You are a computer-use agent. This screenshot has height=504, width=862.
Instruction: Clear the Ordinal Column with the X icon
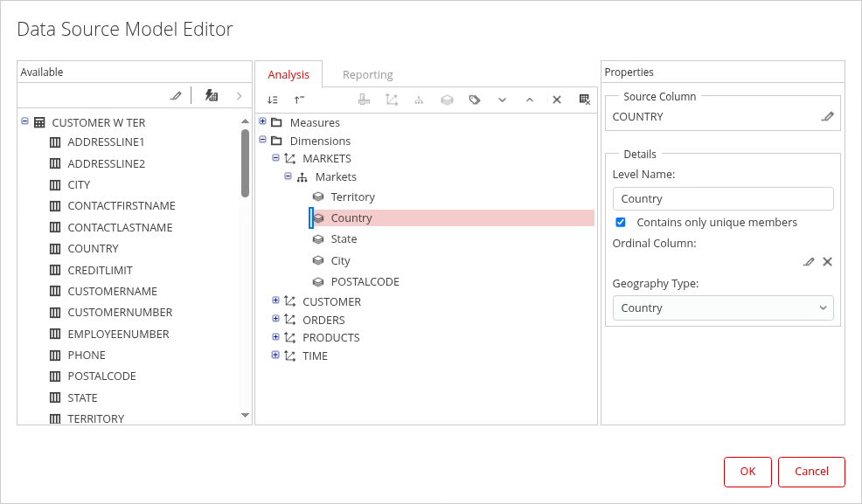pos(827,261)
